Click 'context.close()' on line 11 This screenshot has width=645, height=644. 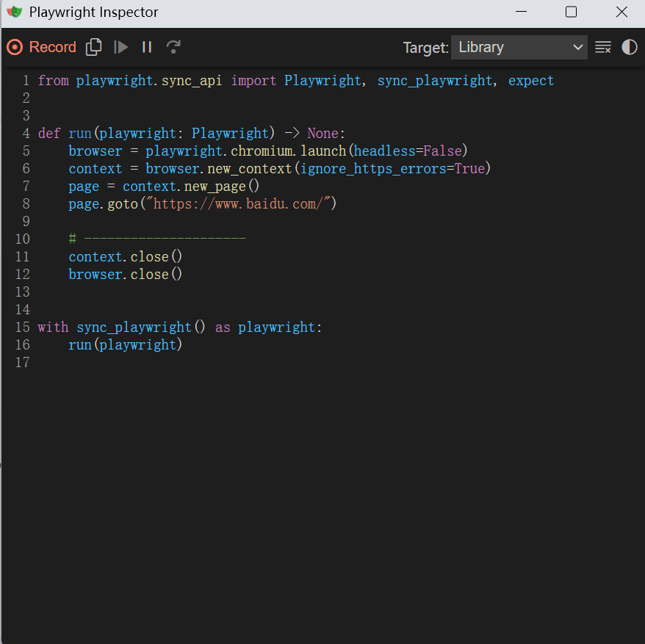(125, 256)
